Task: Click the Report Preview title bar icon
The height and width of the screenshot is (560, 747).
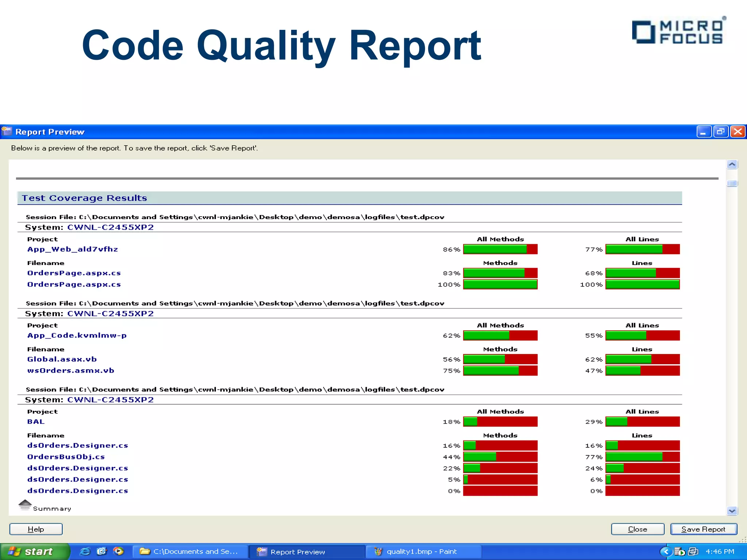Action: click(x=7, y=131)
